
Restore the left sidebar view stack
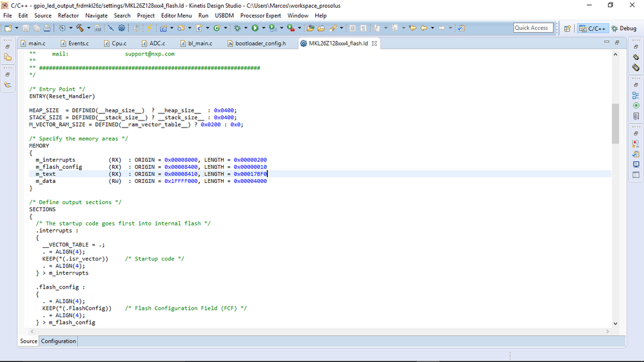pos(7,47)
